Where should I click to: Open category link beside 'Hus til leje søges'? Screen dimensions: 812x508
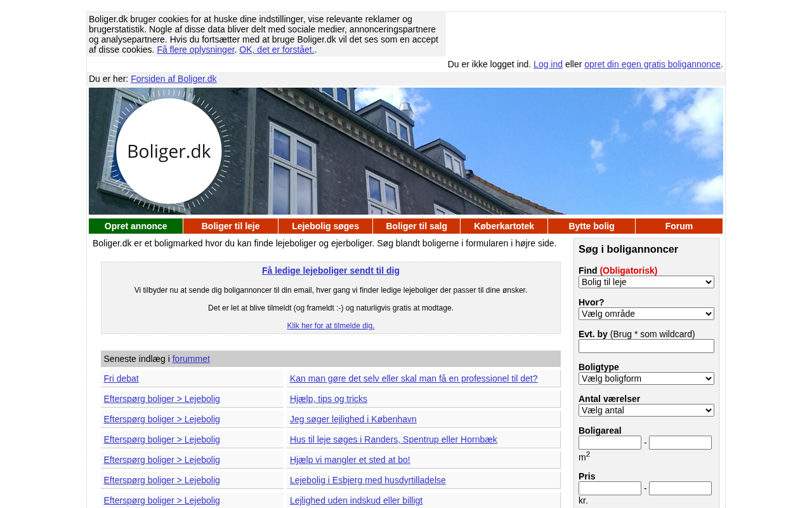162,439
